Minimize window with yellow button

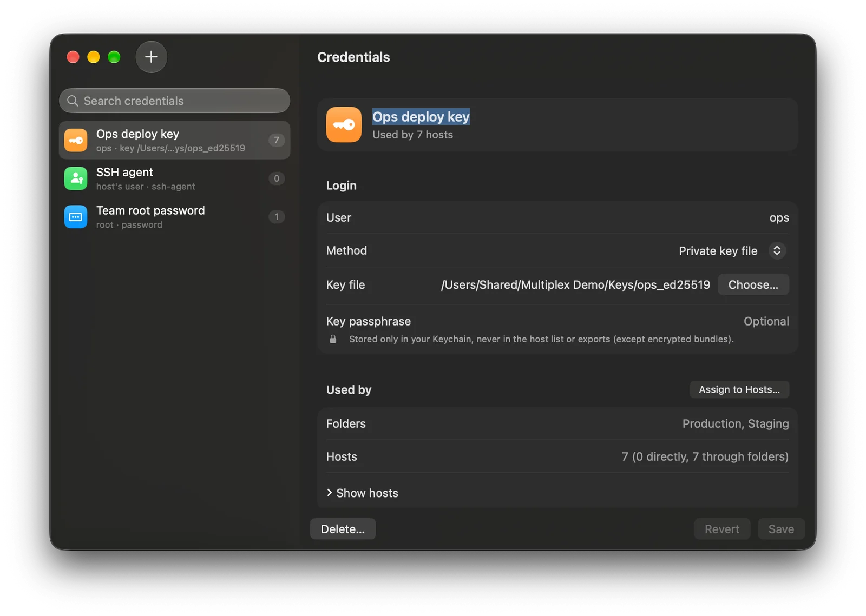[x=94, y=57]
